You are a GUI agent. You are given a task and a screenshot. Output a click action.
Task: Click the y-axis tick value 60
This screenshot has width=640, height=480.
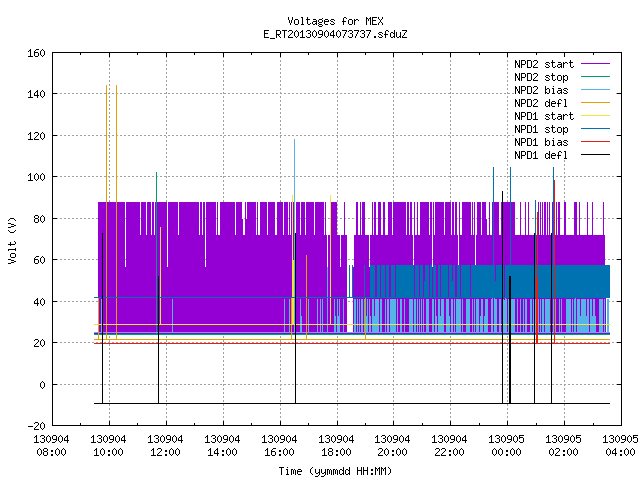pos(39,260)
